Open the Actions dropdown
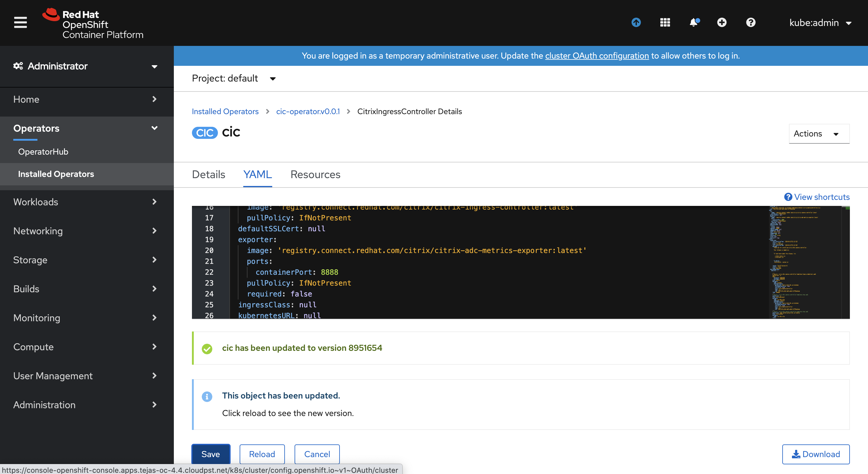Viewport: 868px width, 474px height. tap(819, 133)
